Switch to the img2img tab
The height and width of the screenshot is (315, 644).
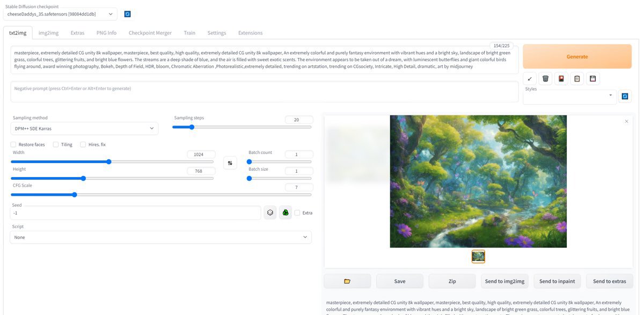[48, 33]
